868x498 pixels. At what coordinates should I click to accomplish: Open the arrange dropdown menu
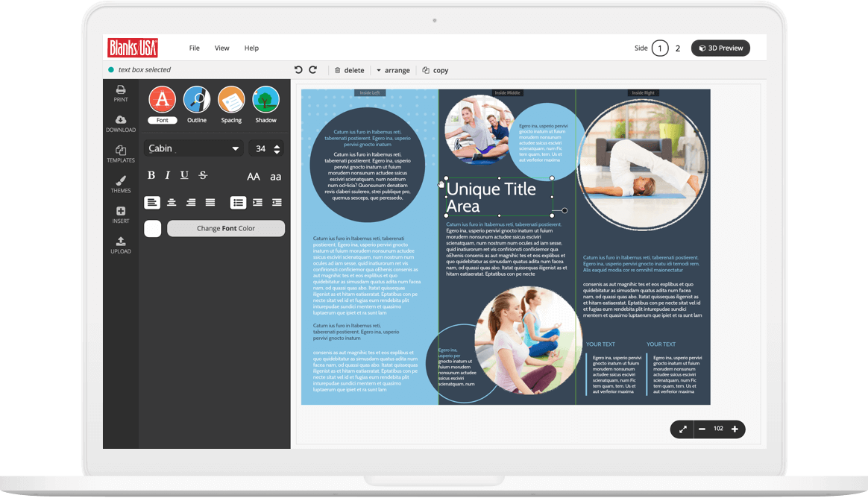(393, 70)
